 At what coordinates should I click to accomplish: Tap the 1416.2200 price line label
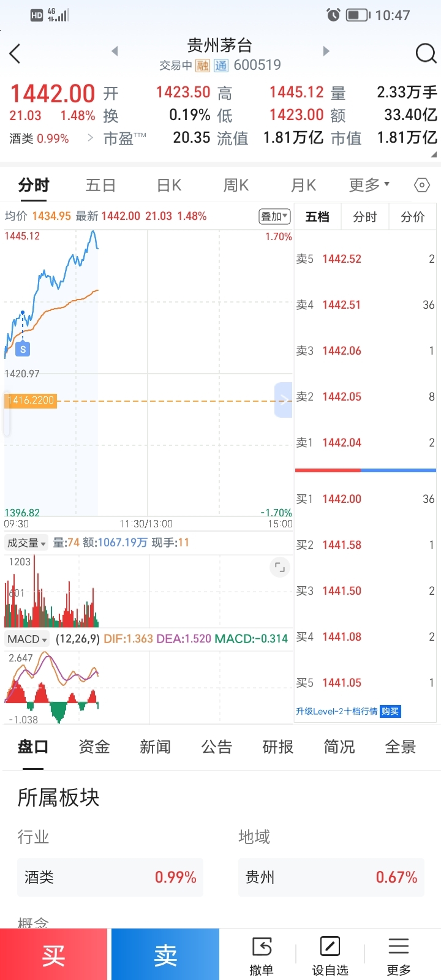click(x=31, y=400)
